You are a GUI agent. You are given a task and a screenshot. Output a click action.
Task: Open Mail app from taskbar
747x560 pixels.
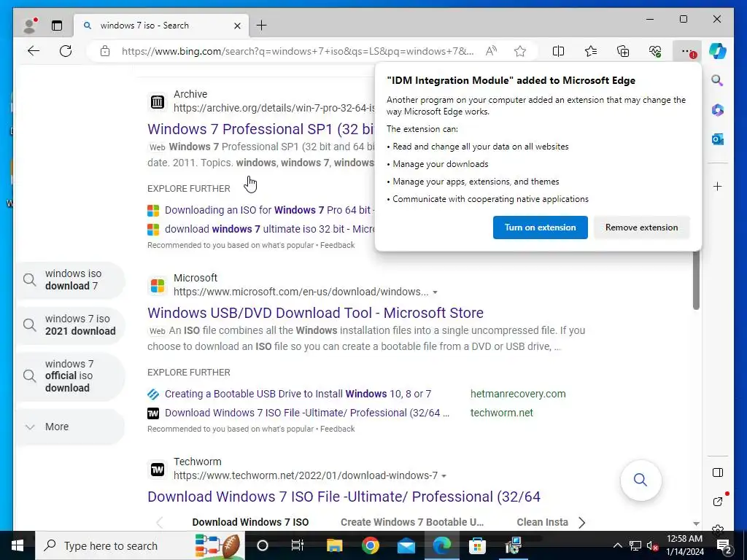tap(406, 545)
